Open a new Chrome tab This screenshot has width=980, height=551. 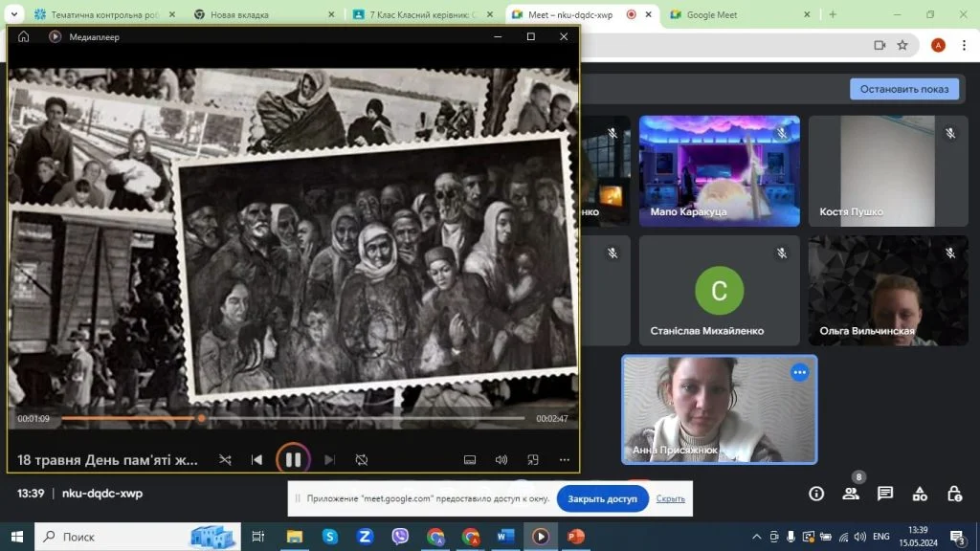pyautogui.click(x=833, y=14)
